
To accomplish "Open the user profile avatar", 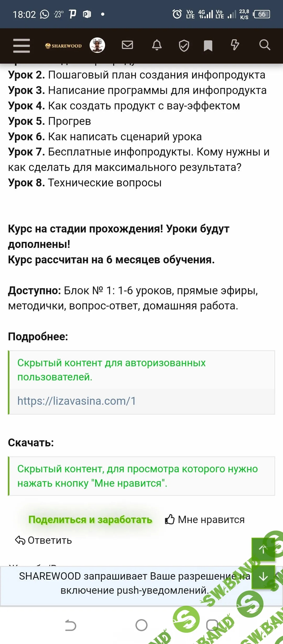I will 97,45.
